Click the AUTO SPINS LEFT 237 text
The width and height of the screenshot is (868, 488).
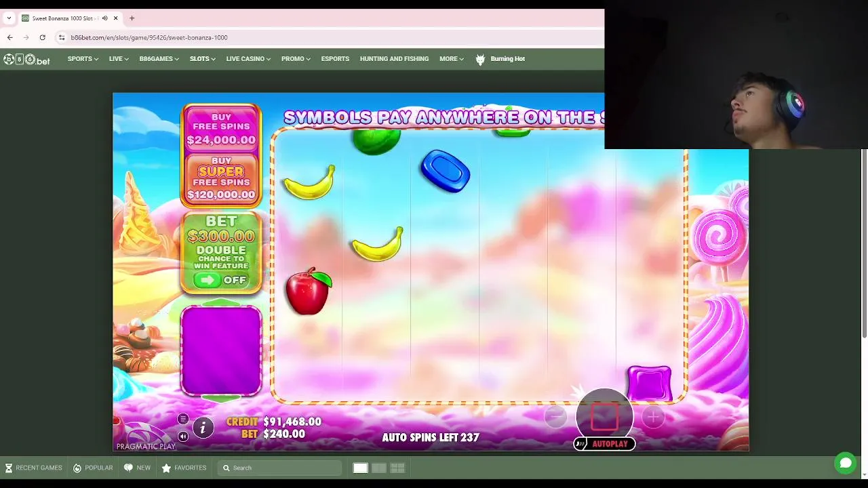(x=431, y=438)
